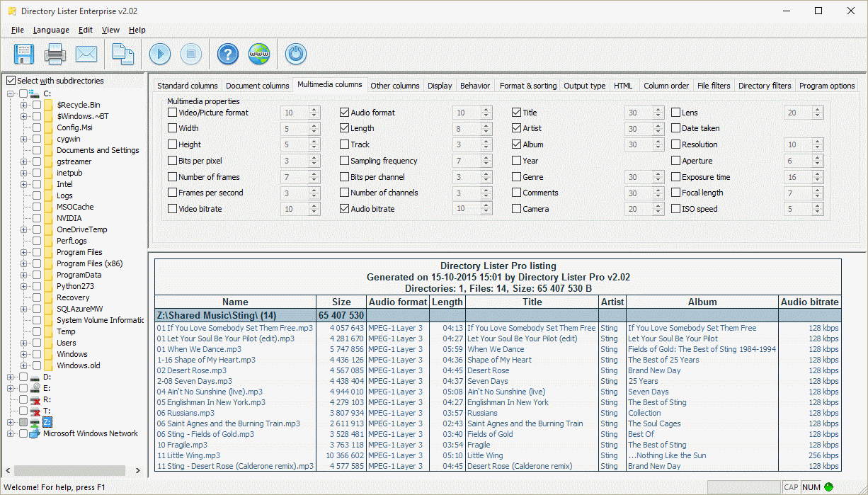Click the application icon in title bar
868x495 pixels.
point(11,11)
